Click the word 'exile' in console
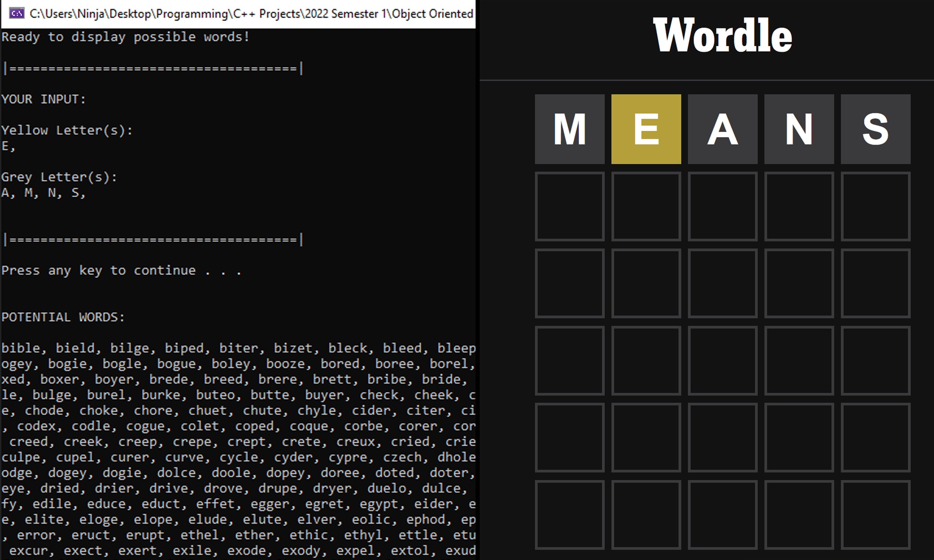This screenshot has width=934, height=560. click(192, 551)
